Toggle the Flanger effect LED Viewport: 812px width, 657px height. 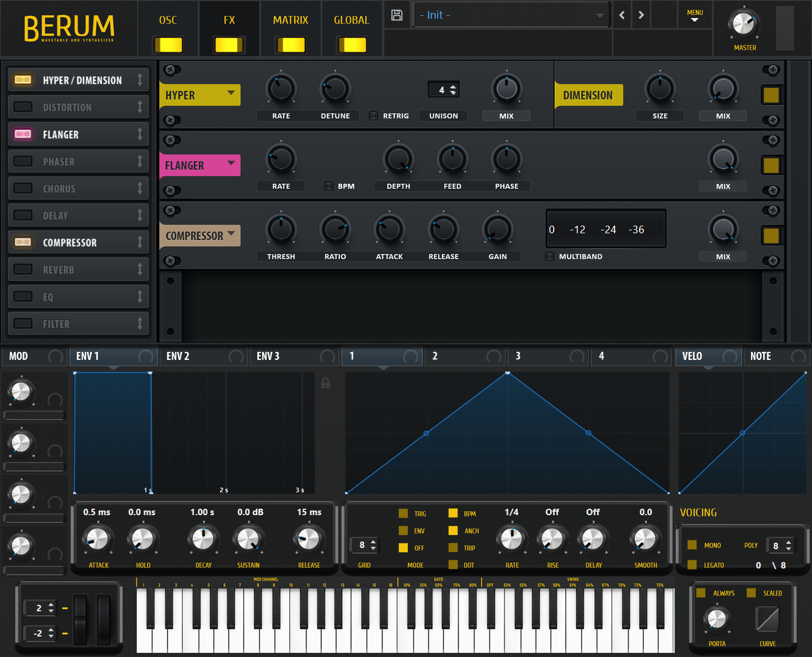23,134
